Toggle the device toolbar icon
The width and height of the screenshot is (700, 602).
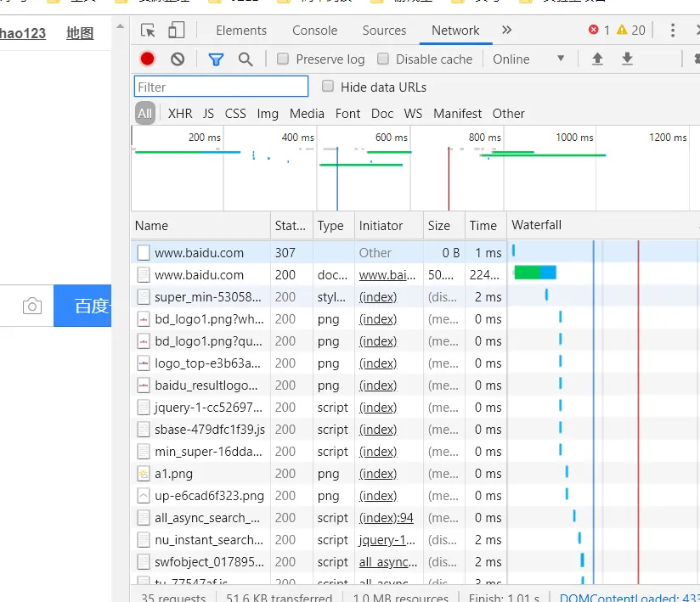[177, 31]
